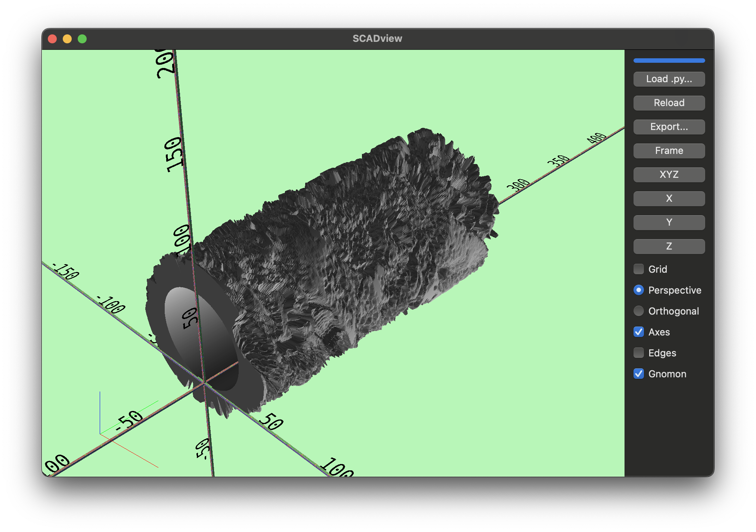View along the Z axis
The image size is (756, 532).
tap(669, 247)
